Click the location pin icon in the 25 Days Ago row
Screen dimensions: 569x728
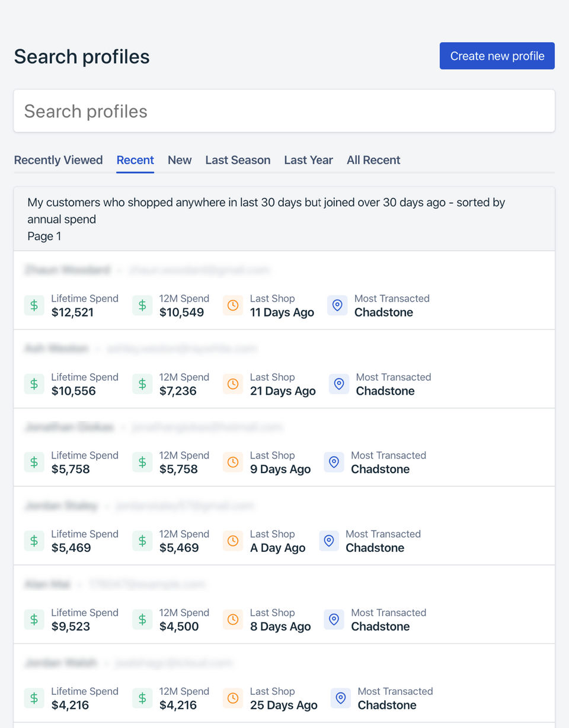point(341,698)
